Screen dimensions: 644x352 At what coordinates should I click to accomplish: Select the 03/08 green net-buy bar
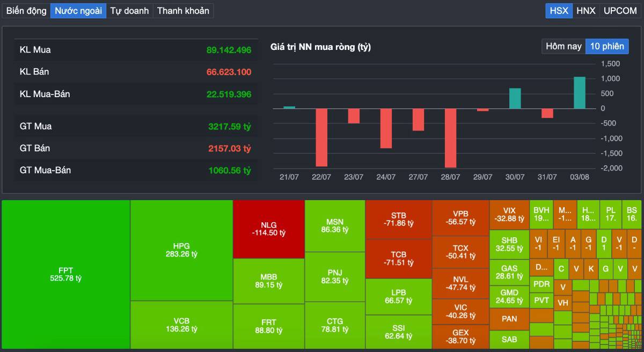580,92
